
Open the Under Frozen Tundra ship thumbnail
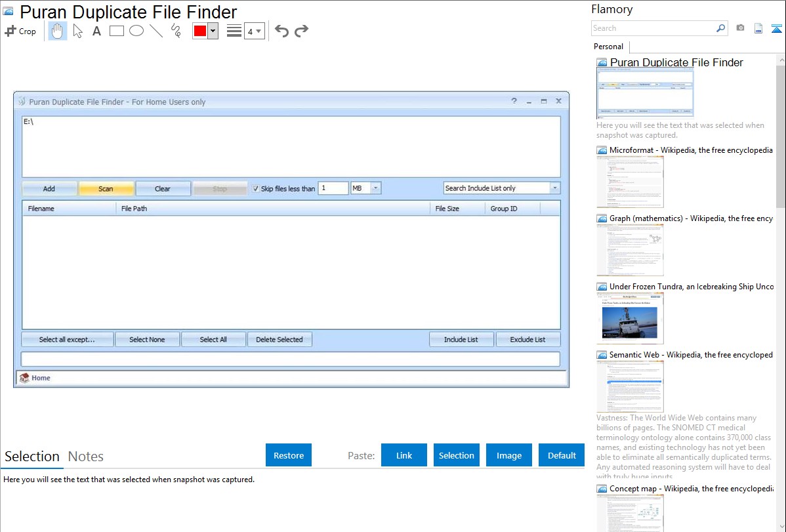630,318
